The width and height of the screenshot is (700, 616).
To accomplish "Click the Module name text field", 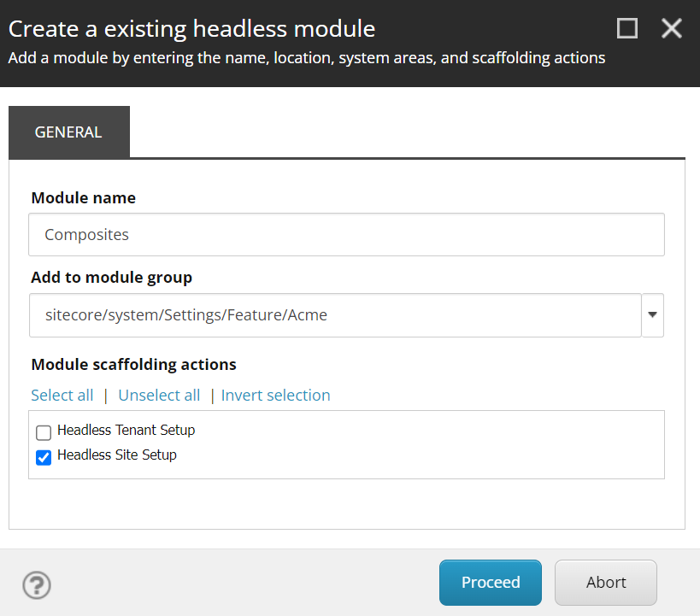I will 346,235.
